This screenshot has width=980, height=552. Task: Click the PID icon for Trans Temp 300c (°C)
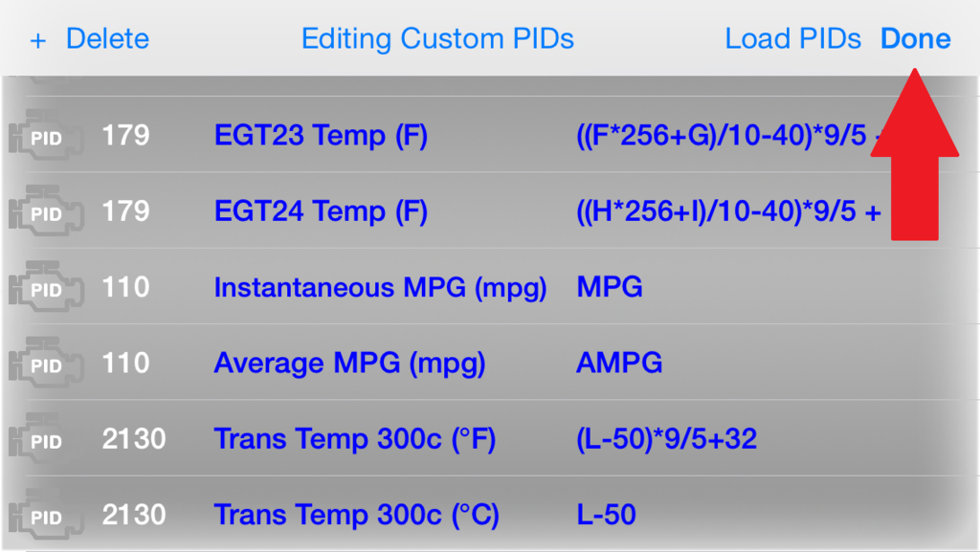(46, 516)
